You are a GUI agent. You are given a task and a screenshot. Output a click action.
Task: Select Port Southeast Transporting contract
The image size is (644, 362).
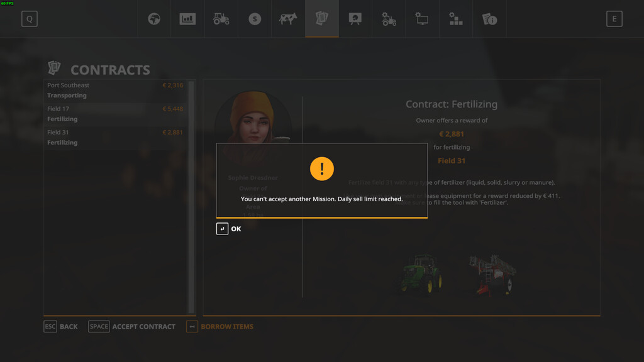click(x=116, y=90)
